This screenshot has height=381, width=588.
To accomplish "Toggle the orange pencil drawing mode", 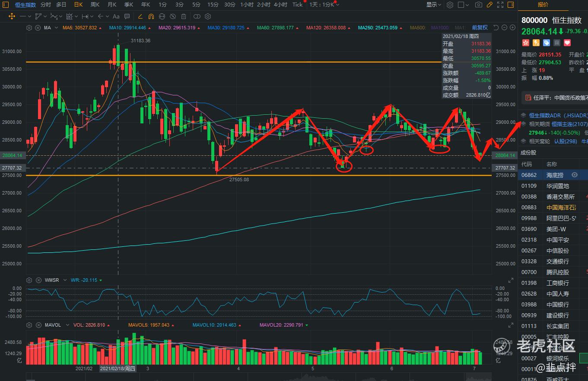I will [x=489, y=5].
